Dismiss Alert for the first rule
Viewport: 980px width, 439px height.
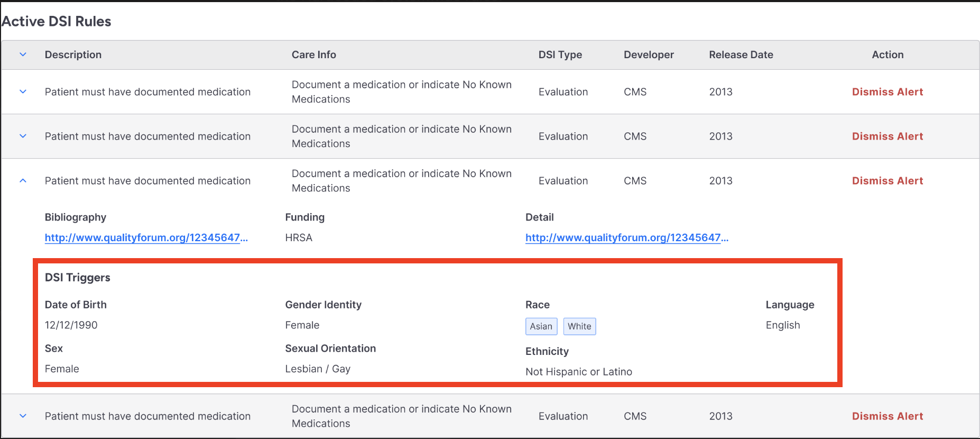(887, 92)
